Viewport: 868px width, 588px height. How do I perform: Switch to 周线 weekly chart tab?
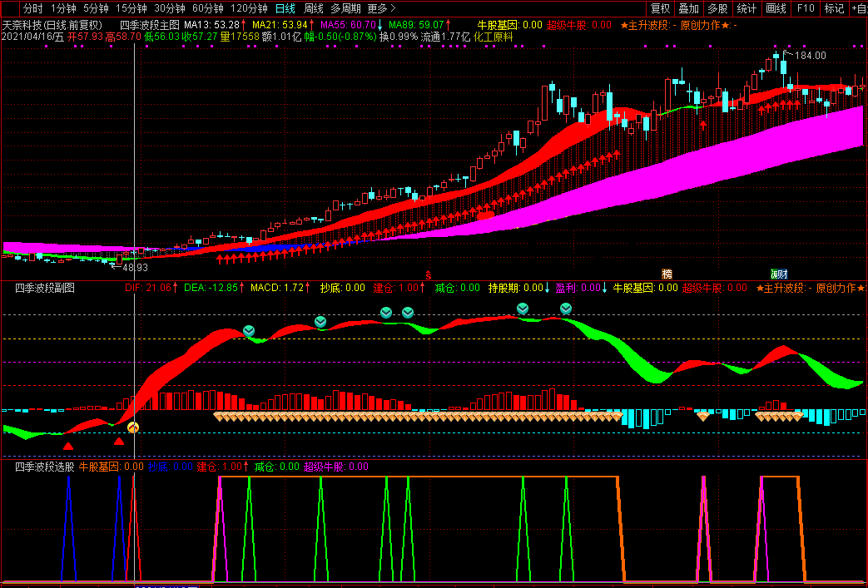coord(313,8)
